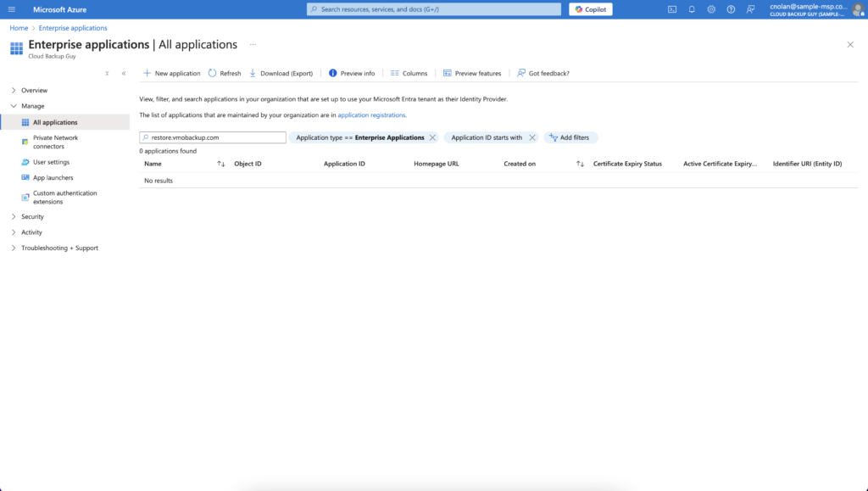The image size is (868, 491).
Task: Sort by Name column arrows
Action: pos(221,164)
